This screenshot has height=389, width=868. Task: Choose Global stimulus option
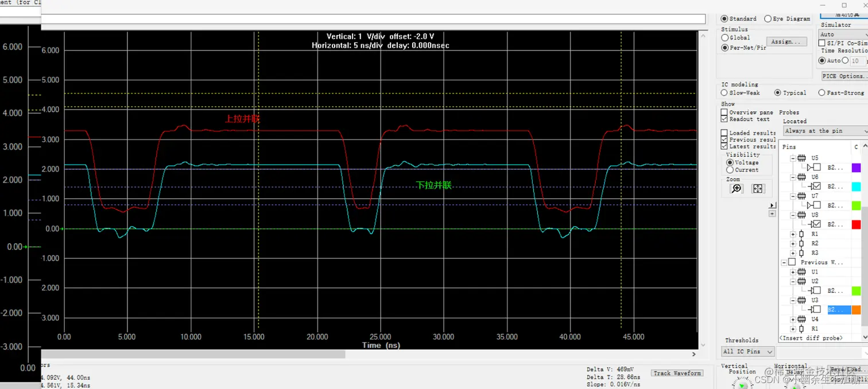point(724,37)
